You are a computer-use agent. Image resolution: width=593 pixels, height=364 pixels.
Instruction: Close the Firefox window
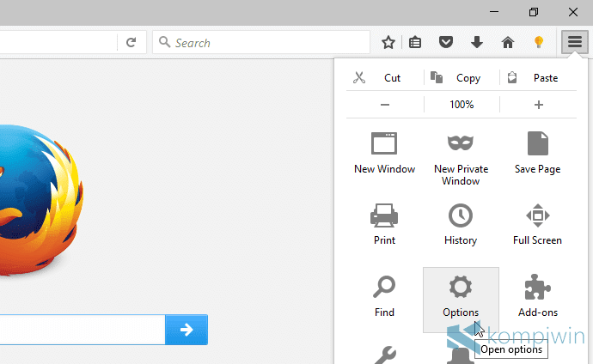point(573,12)
